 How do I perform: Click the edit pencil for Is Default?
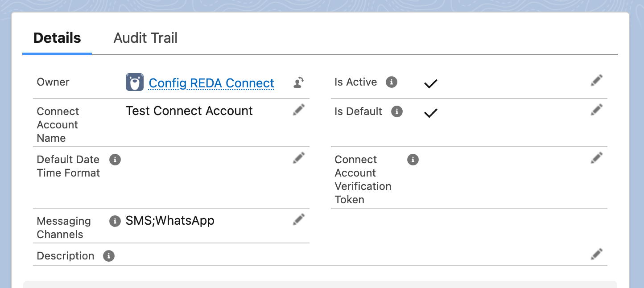(597, 110)
